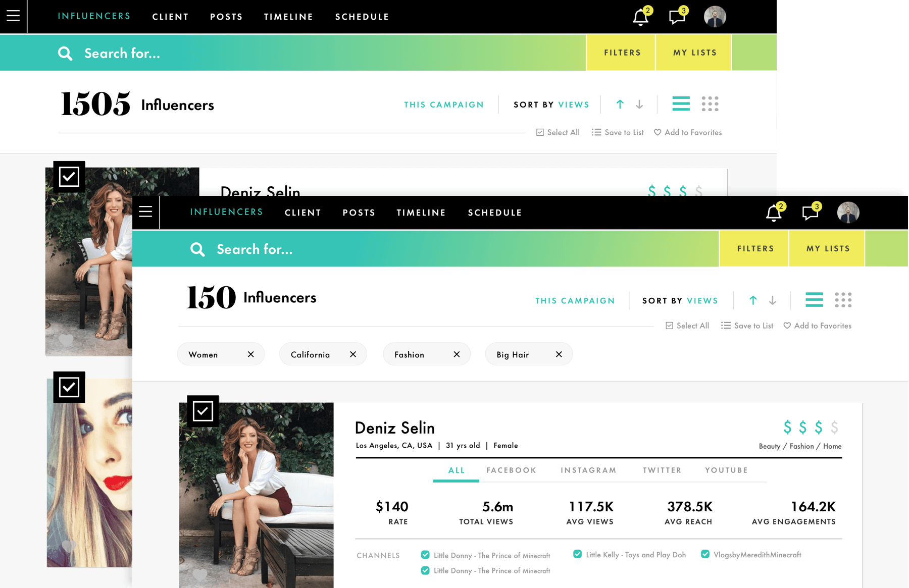Open the Filters panel in the front window
Viewport: 909px width, 588px height.
[x=755, y=248]
